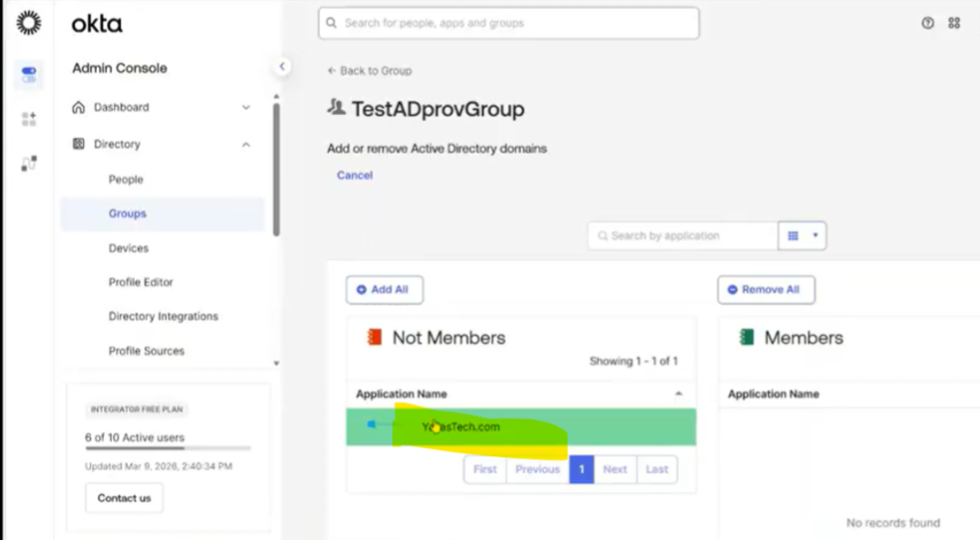Open Directory Integrations page
The width and height of the screenshot is (980, 540).
tap(163, 316)
